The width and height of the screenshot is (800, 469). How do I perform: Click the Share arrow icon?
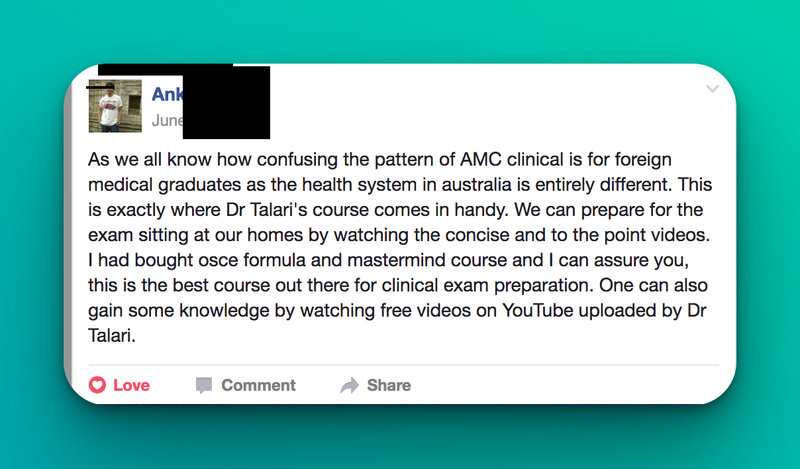pos(349,385)
